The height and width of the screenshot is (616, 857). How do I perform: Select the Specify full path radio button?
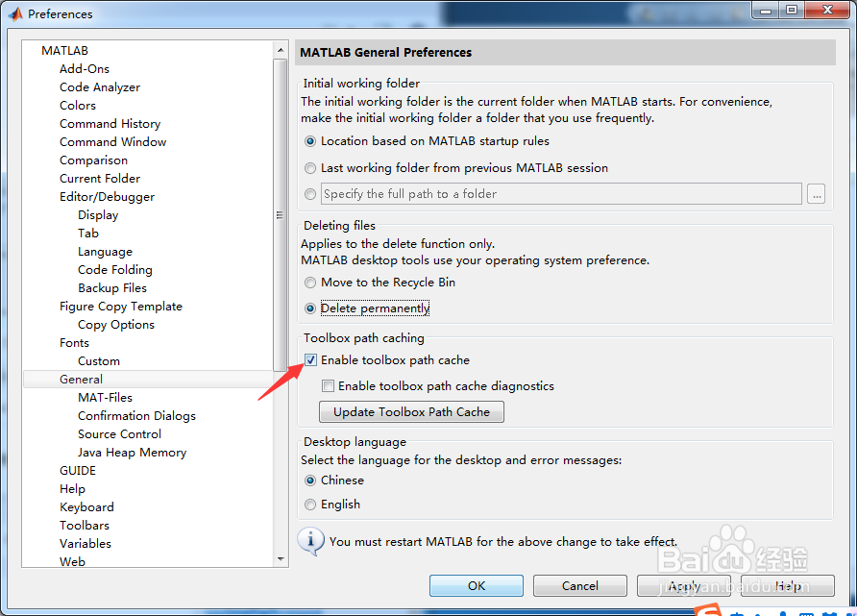pos(310,194)
